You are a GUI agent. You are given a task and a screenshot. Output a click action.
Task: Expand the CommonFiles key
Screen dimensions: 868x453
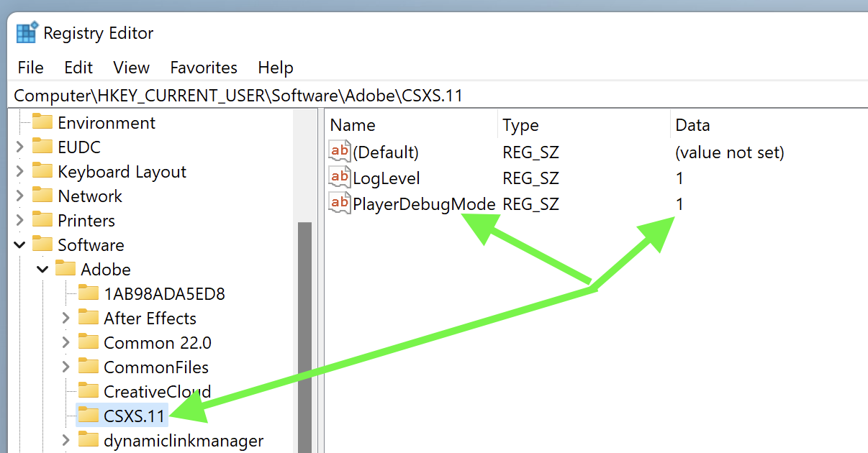[65, 367]
